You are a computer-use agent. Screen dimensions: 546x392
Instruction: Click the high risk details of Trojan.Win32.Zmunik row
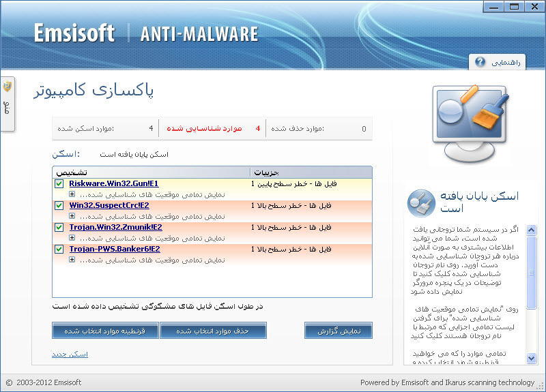(x=291, y=228)
